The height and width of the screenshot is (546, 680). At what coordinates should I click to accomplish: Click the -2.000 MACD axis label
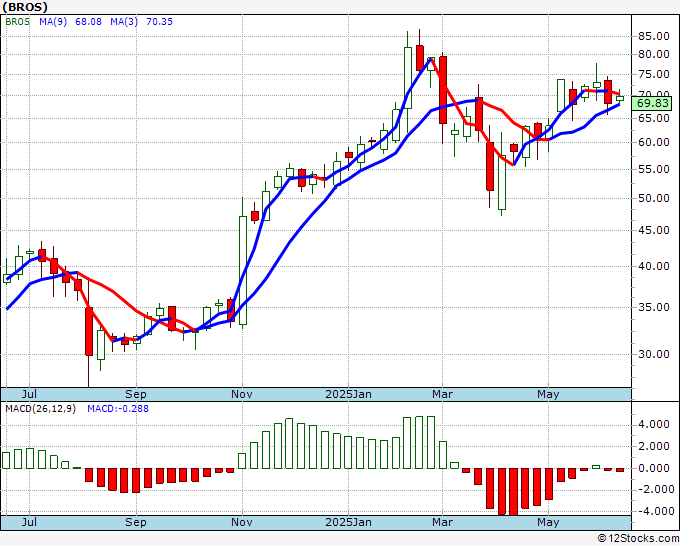pos(654,490)
